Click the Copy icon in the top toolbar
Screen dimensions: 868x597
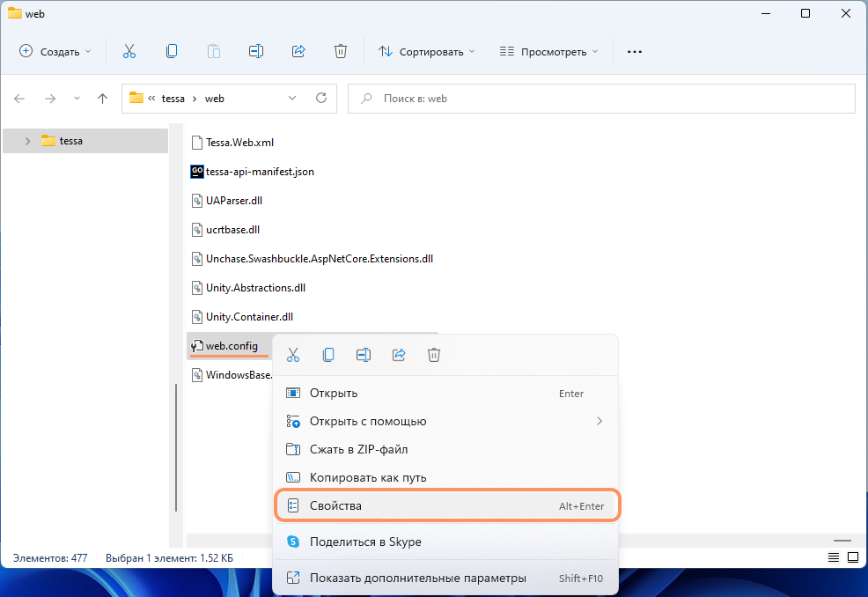[x=172, y=52]
